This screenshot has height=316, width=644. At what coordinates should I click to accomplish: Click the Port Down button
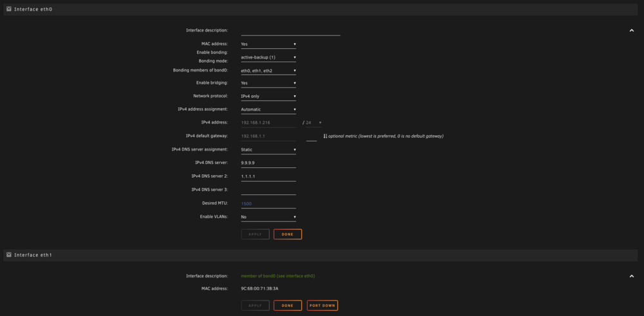point(323,306)
